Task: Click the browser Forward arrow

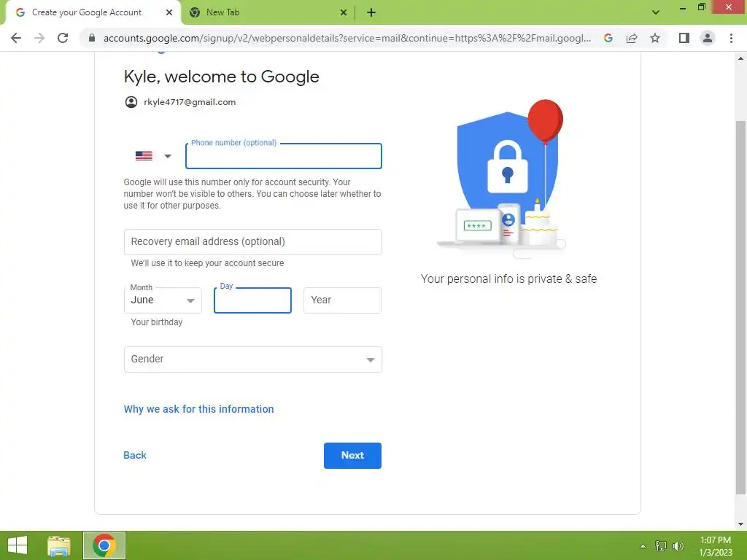Action: (39, 38)
